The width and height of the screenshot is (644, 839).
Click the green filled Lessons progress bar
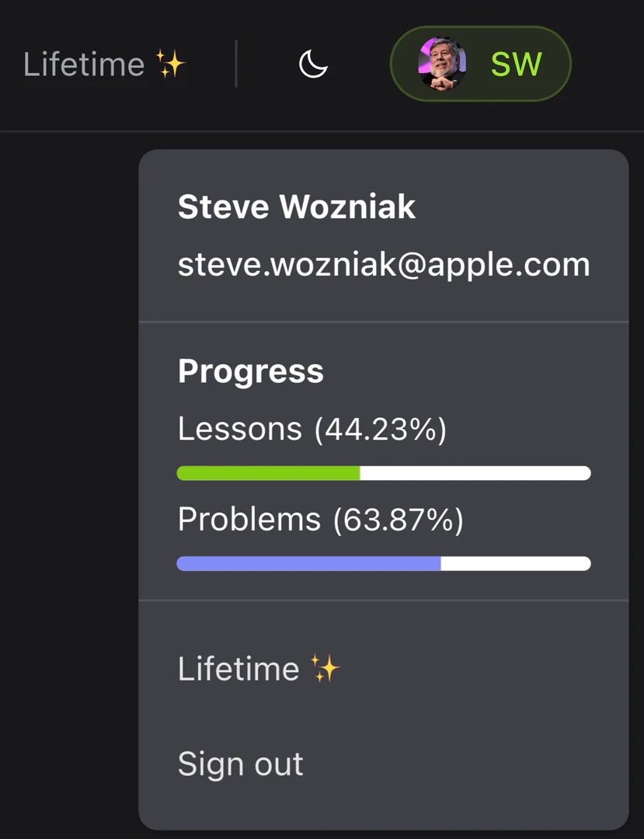click(x=268, y=473)
